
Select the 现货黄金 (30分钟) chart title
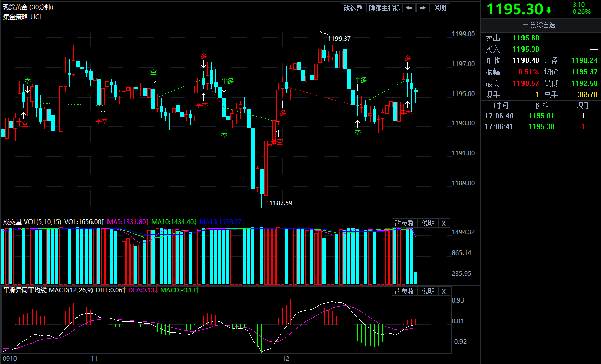28,7
